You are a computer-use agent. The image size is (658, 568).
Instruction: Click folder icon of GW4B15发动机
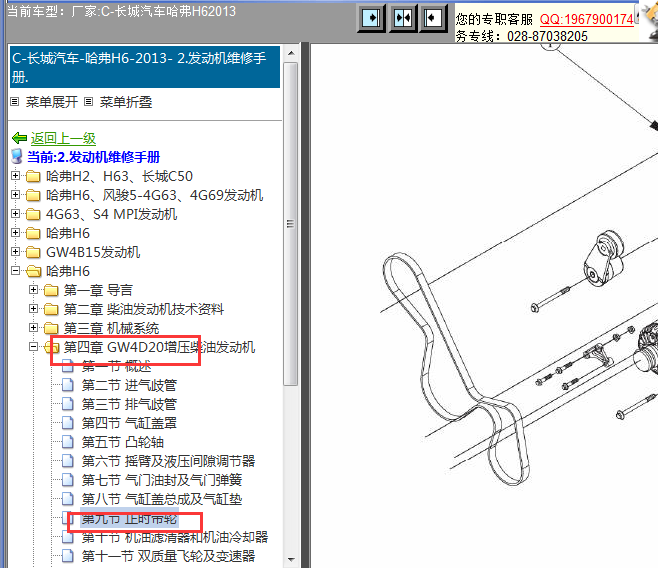pyautogui.click(x=33, y=252)
